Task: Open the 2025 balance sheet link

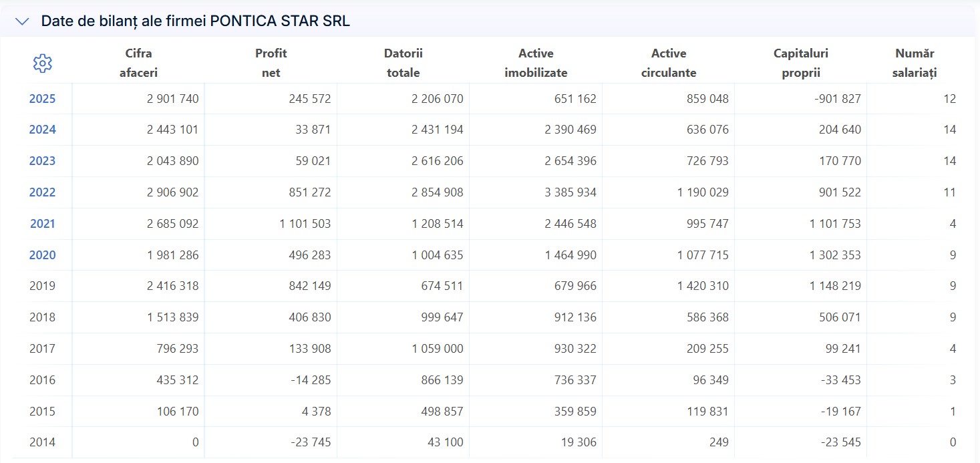Action: pos(42,99)
